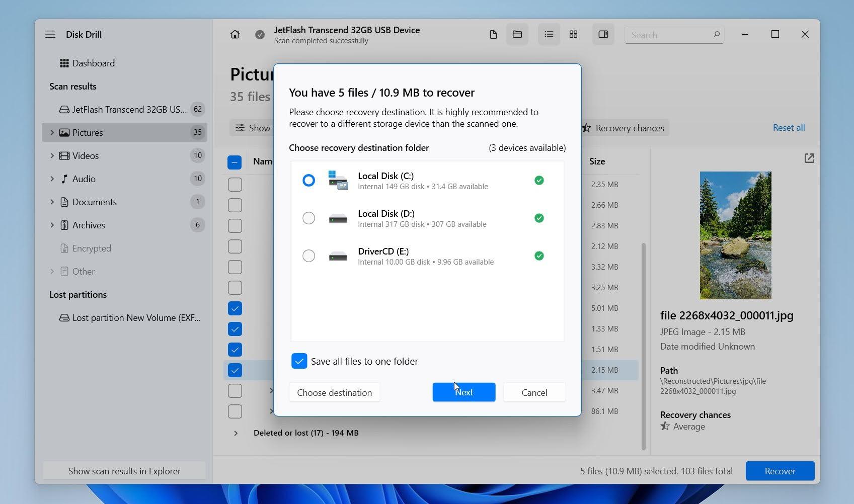Expand the Documents category
Image resolution: width=854 pixels, height=504 pixels.
click(52, 202)
